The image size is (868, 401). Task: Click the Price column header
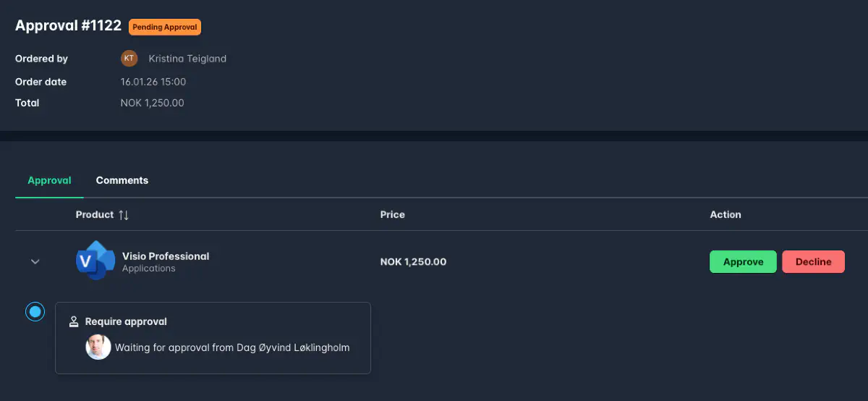393,215
